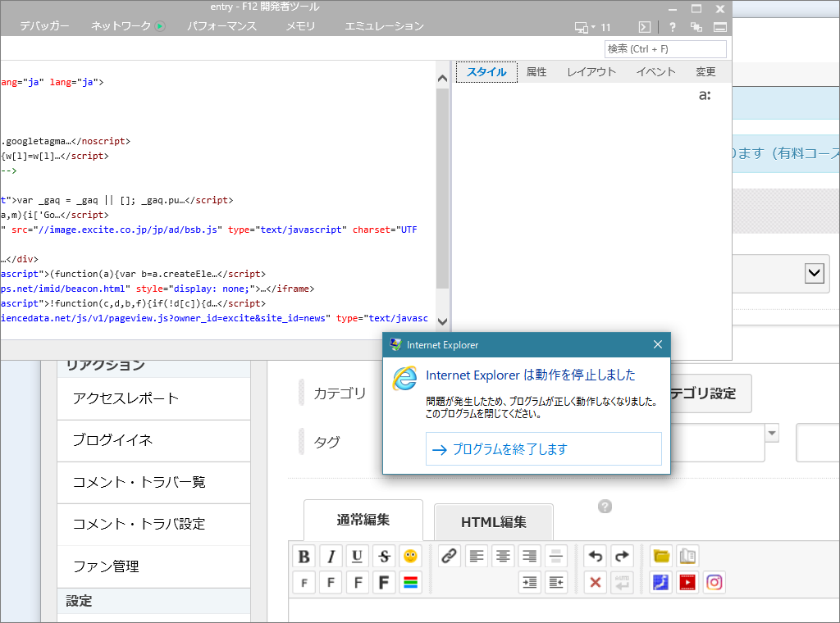Select the iframe beacon.html DOM line

pos(157,289)
